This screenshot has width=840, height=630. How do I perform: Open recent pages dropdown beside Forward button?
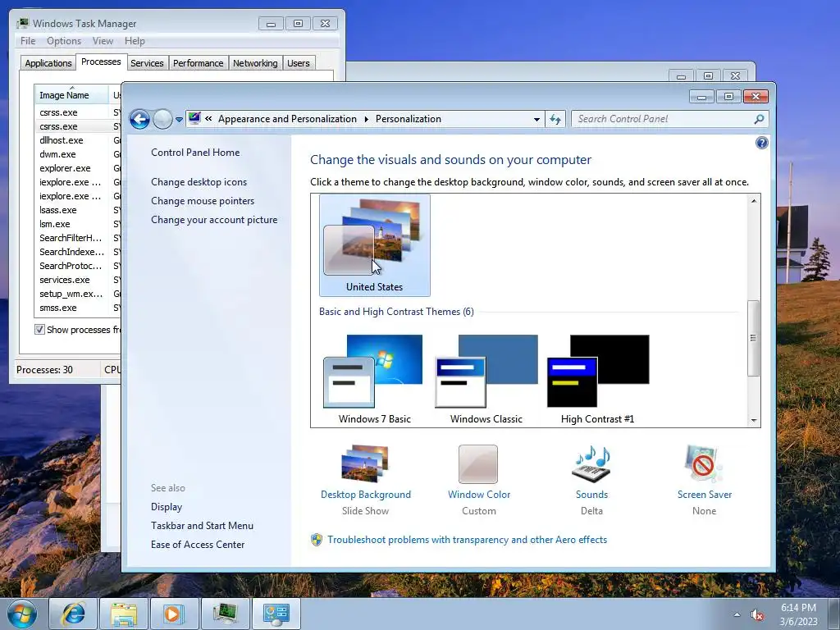pyautogui.click(x=179, y=120)
